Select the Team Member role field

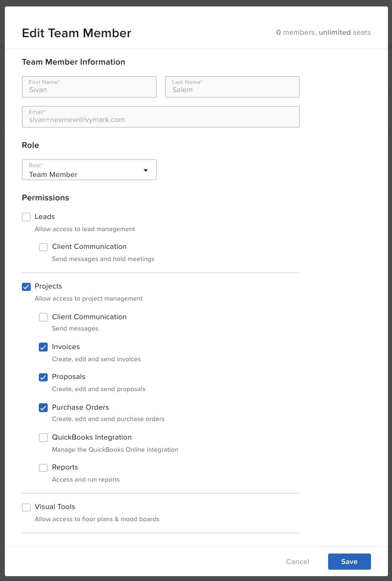coord(89,170)
